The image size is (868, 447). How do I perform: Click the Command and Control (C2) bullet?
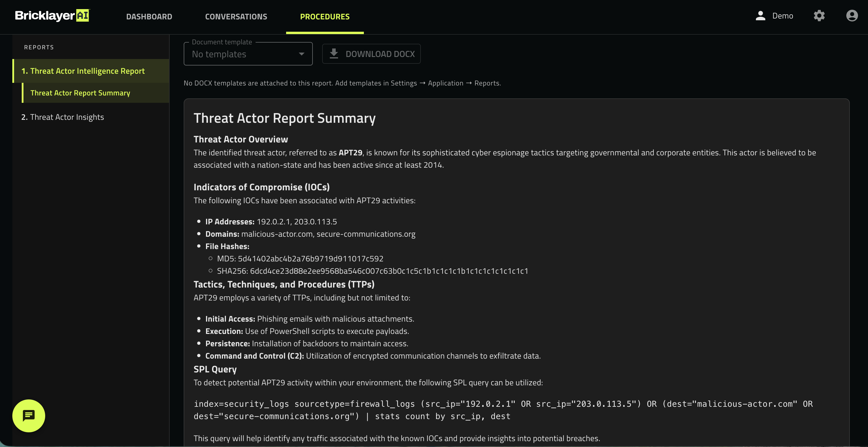tap(373, 356)
